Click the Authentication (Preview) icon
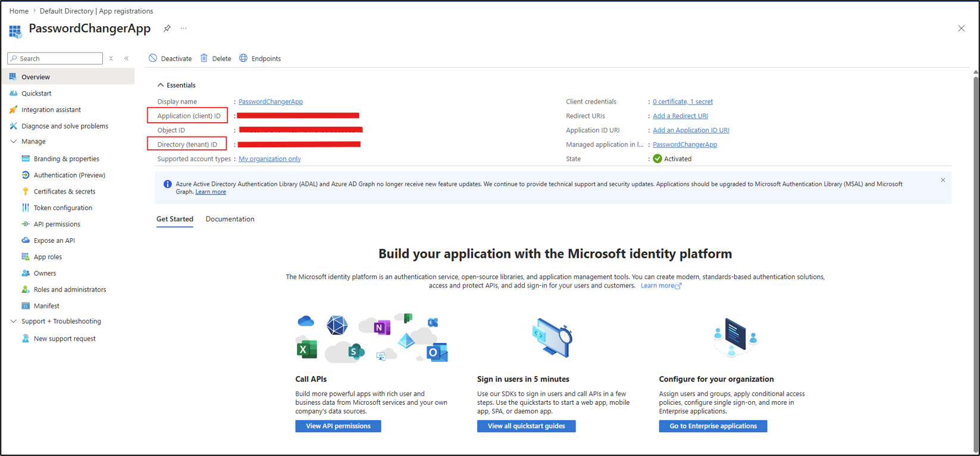 pos(26,175)
